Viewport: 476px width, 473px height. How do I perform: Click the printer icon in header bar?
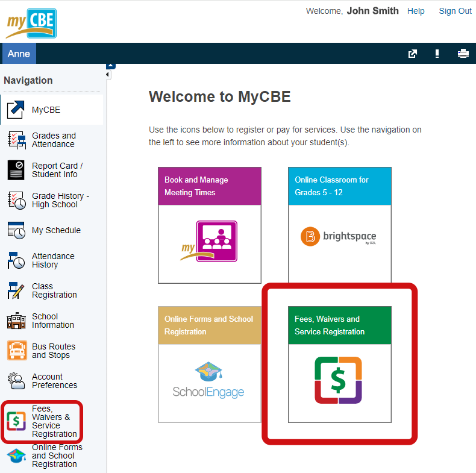(x=463, y=54)
